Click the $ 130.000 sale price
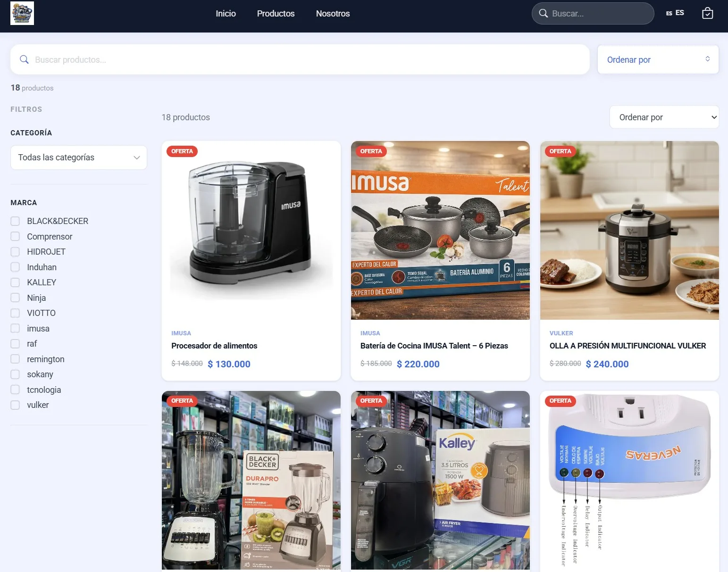This screenshot has width=728, height=572. 229,364
